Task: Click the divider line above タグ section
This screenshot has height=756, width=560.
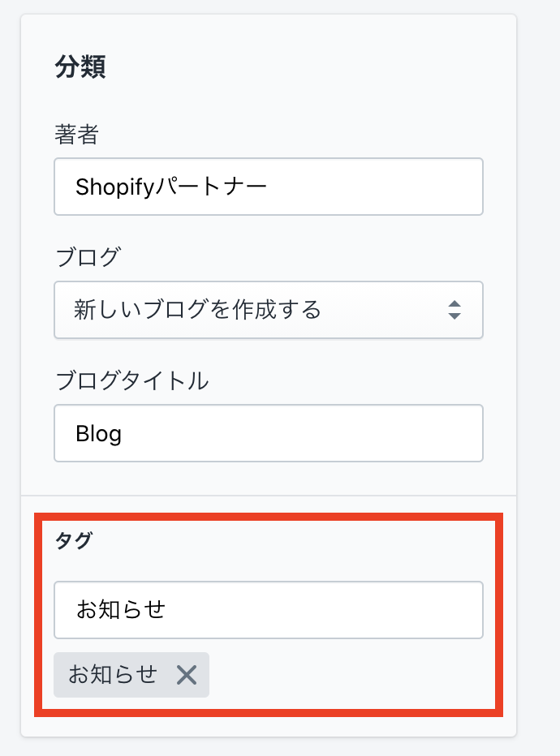Action: pos(268,495)
